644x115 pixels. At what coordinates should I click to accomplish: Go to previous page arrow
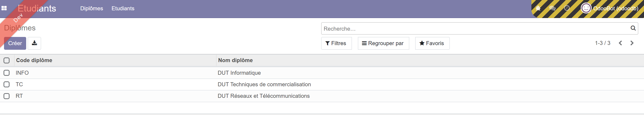[620, 43]
